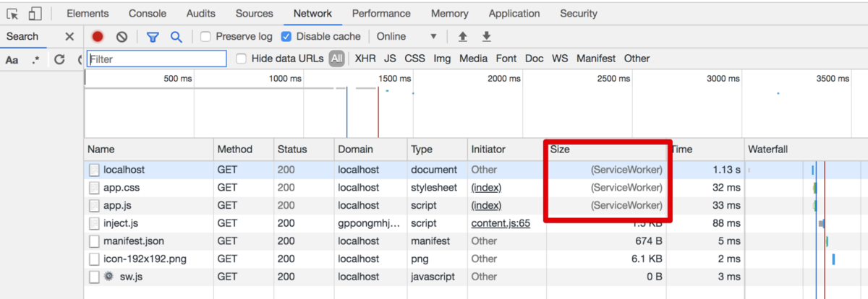Screen dimensions: 868x299
Task: Filter requests by Media
Action: tap(473, 58)
